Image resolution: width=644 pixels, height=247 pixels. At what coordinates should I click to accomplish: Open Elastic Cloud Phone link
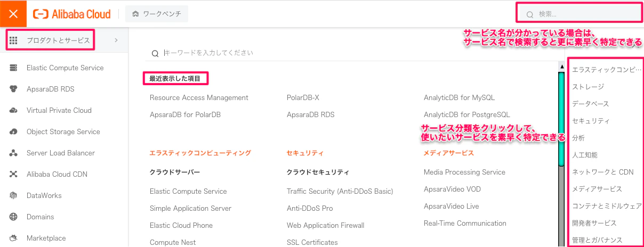coord(181,226)
